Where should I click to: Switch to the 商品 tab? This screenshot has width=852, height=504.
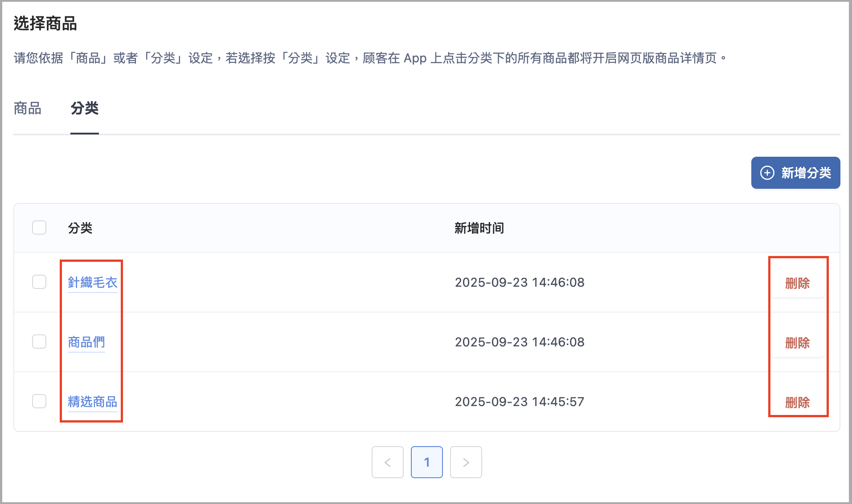[x=28, y=108]
